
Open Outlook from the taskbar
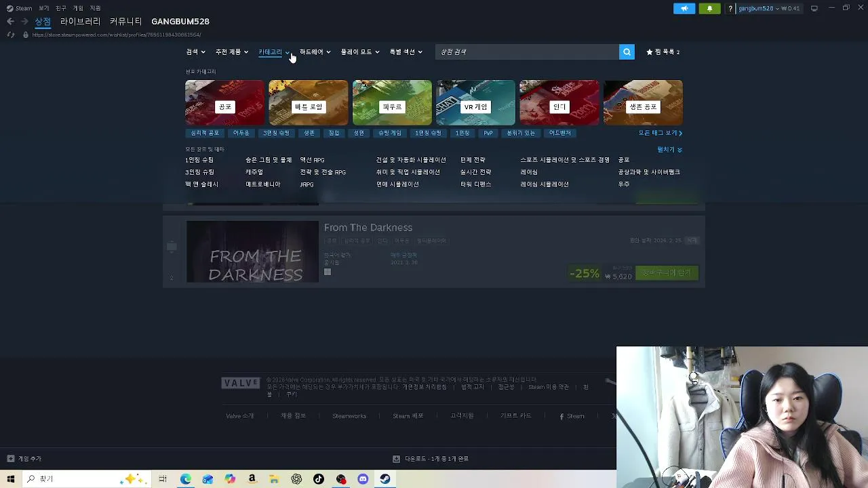point(208,479)
